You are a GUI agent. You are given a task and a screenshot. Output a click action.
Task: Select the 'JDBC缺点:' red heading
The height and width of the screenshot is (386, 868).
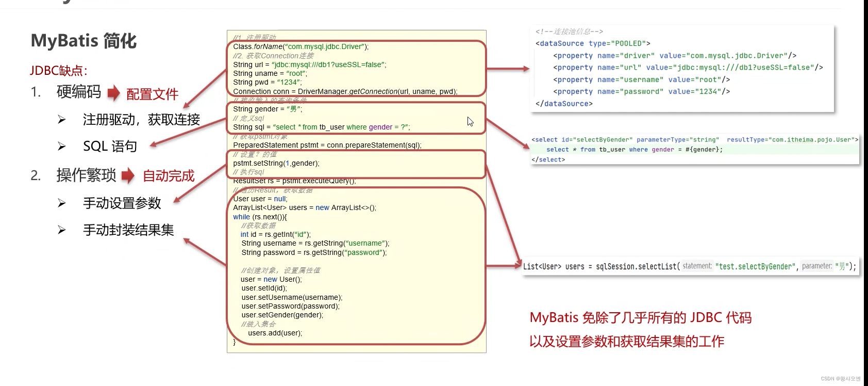tap(58, 71)
